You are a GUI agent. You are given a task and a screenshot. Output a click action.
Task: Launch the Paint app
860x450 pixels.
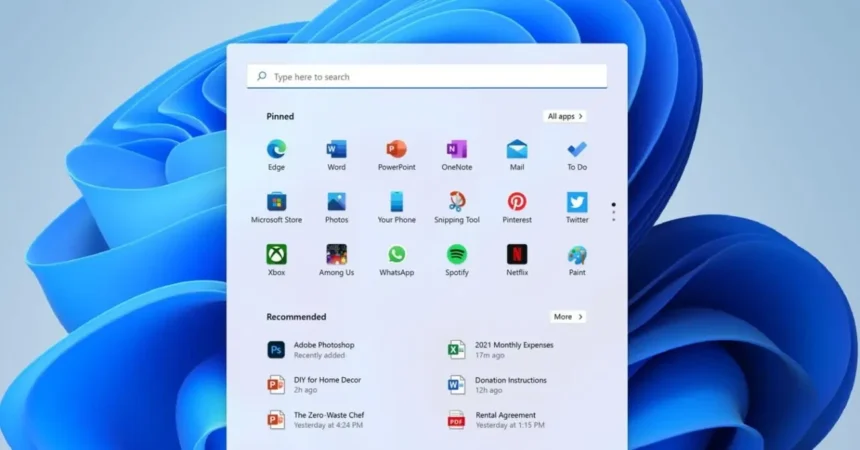pyautogui.click(x=577, y=260)
